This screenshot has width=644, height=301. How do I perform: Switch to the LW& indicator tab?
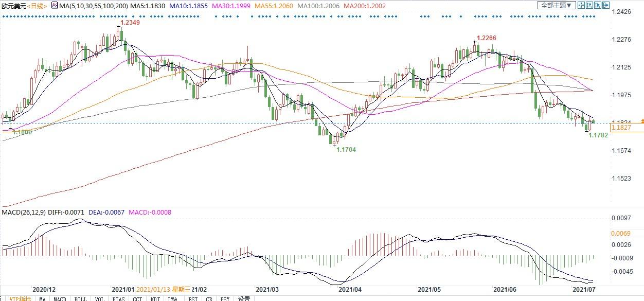pos(174,298)
